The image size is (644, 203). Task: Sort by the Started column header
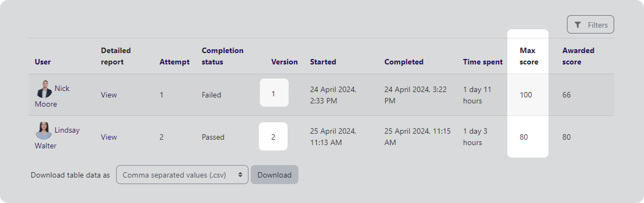tap(323, 62)
